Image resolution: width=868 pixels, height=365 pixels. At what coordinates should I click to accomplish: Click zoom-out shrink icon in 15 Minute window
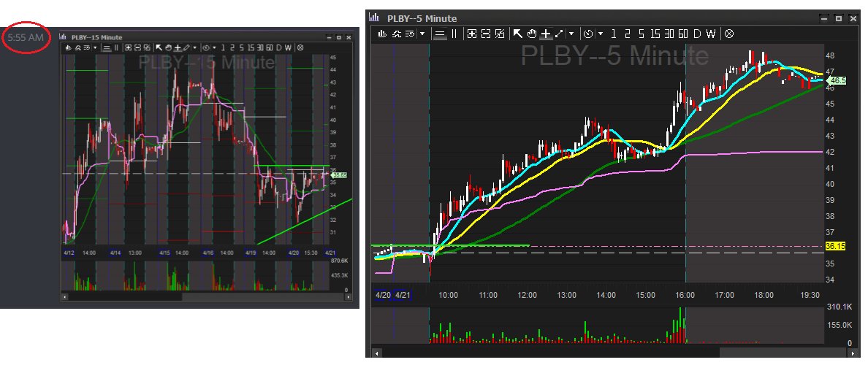coord(137,47)
